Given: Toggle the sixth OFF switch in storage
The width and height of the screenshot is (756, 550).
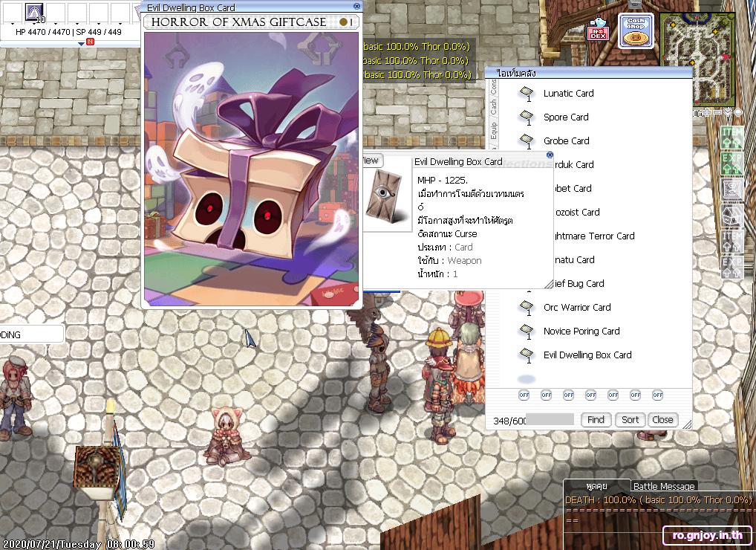Looking at the screenshot, I should 636,395.
